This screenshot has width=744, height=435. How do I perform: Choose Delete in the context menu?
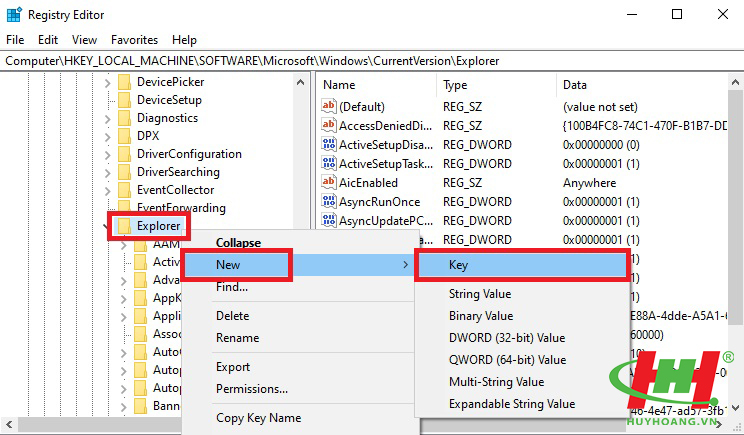pos(300,316)
